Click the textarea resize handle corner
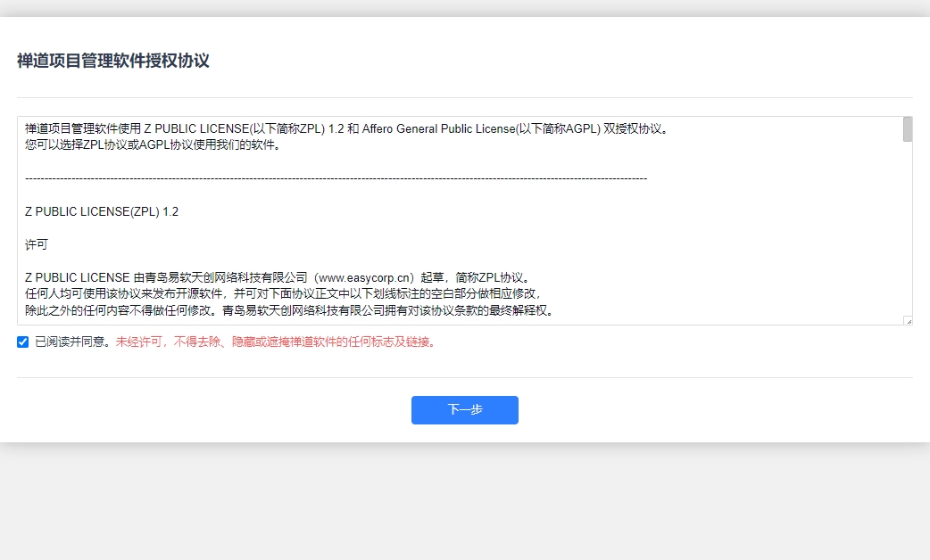Image resolution: width=930 pixels, height=560 pixels. pos(909,321)
